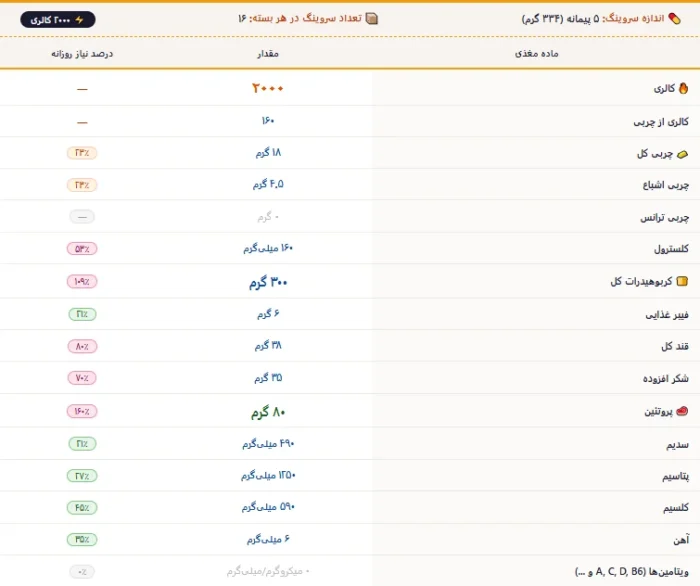Click the ۴۵٪ calcium badge
Viewport: 700px width, 586px height.
pos(82,508)
